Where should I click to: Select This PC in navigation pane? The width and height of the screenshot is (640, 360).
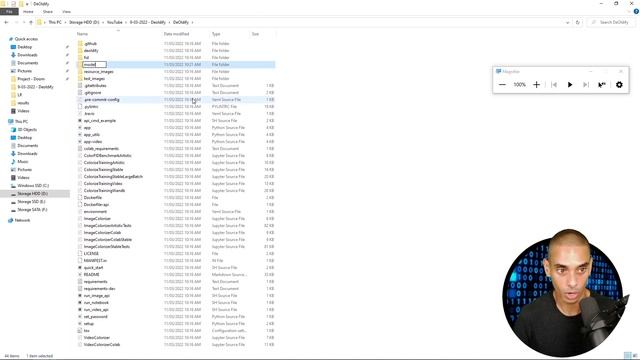21,122
